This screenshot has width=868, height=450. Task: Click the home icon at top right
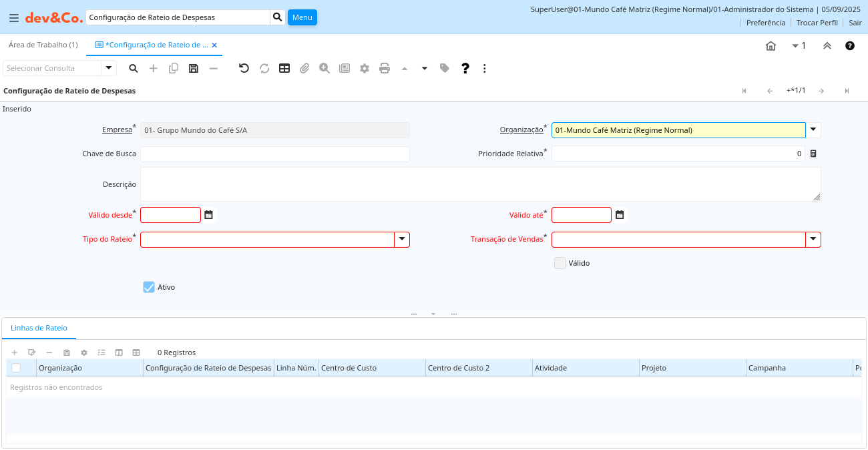(x=771, y=45)
